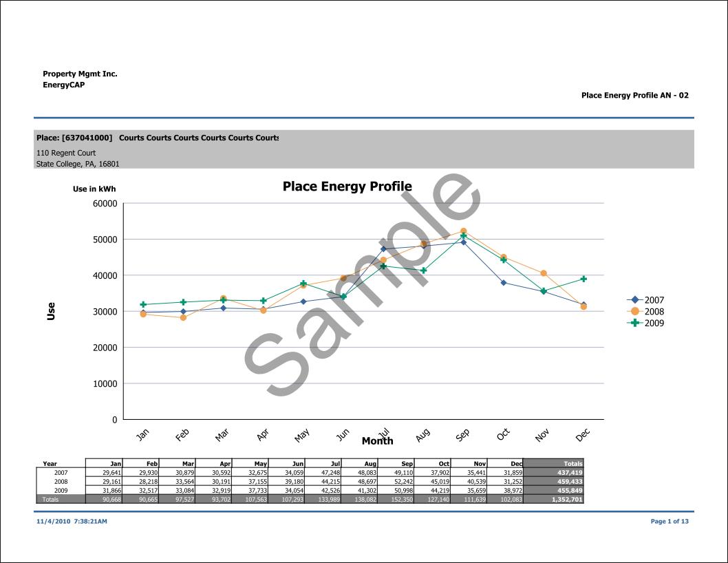Click the 2007 October diamond data point
Viewport: 728px width, 563px height.
point(504,283)
